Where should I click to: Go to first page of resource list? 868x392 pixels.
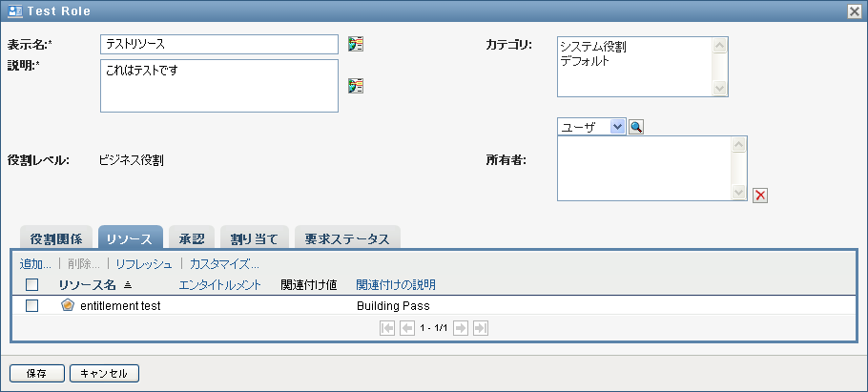pyautogui.click(x=387, y=328)
